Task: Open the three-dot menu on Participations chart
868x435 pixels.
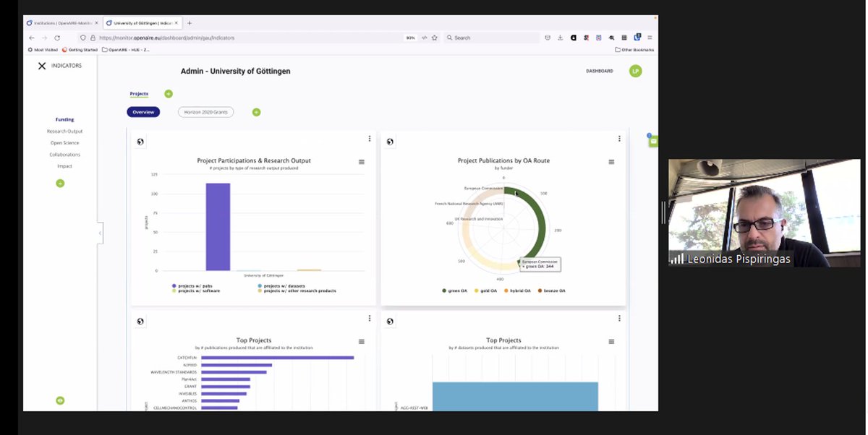Action: pyautogui.click(x=370, y=137)
